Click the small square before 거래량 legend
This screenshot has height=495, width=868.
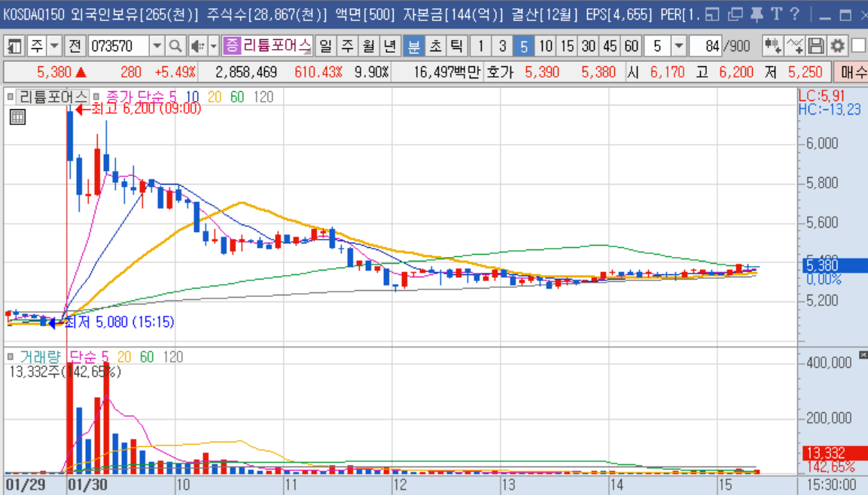10,356
